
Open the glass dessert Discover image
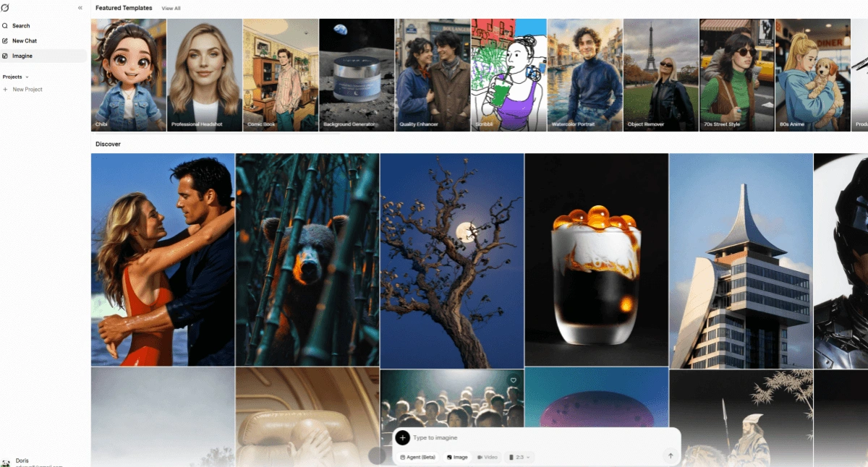597,260
